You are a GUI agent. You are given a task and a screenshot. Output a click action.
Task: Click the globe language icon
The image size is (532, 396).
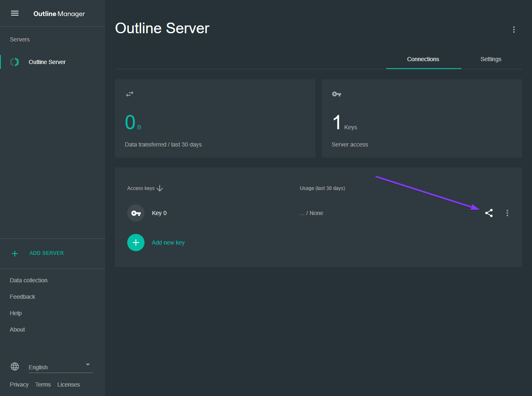click(15, 366)
